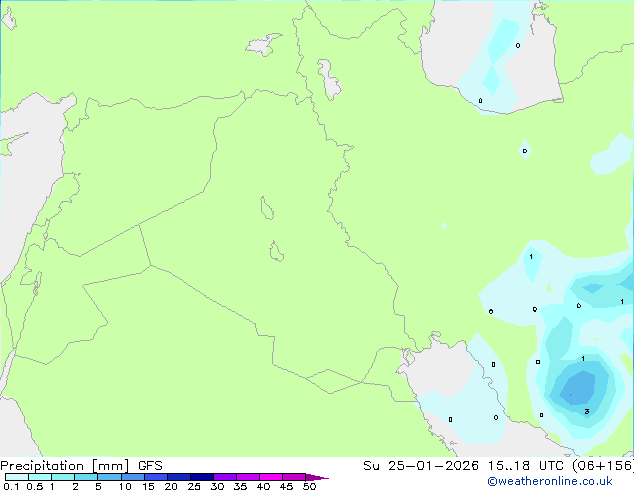
Task: Pick the 0.5–1 mm legend color swatch
Action: 40,477
